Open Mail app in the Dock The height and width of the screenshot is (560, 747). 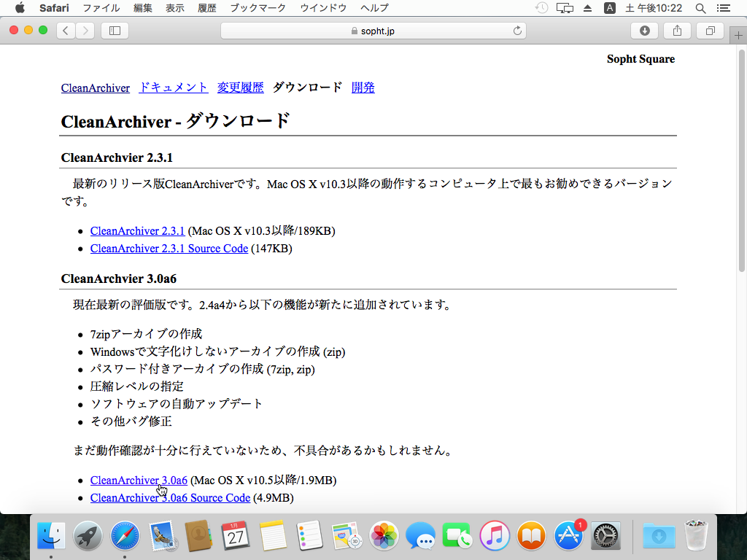pyautogui.click(x=162, y=536)
